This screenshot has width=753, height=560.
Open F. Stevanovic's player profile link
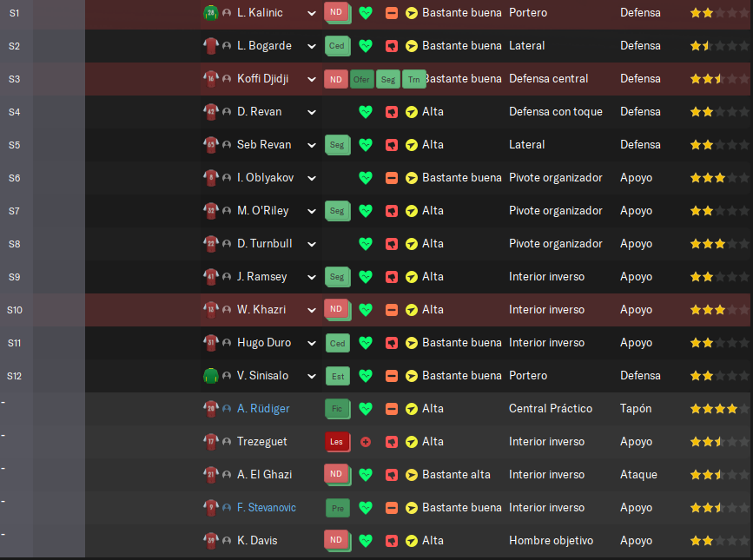267,507
